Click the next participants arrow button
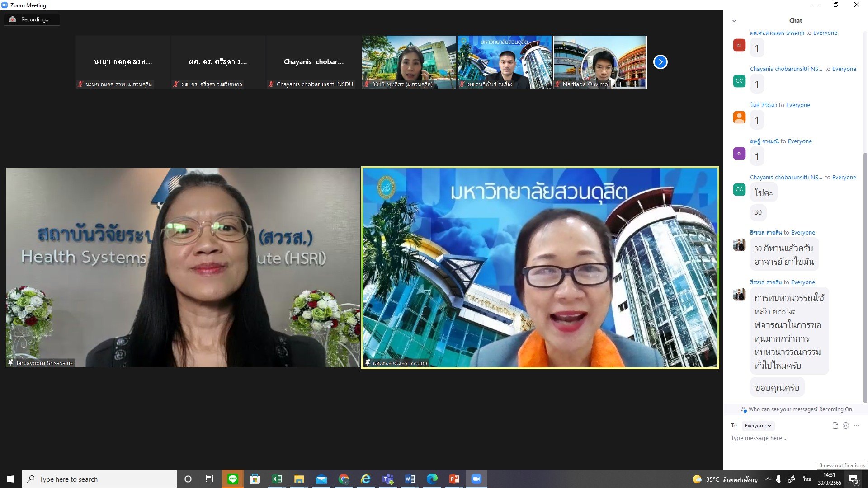868x488 pixels. [660, 62]
